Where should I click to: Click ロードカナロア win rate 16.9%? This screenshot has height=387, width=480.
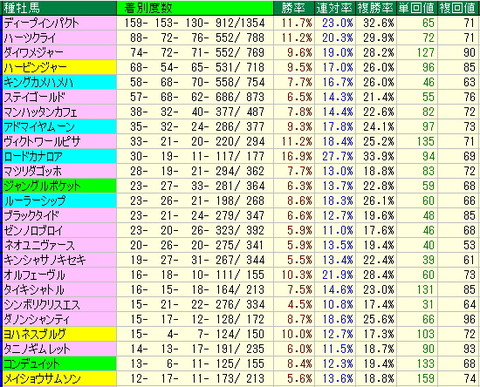(x=297, y=156)
